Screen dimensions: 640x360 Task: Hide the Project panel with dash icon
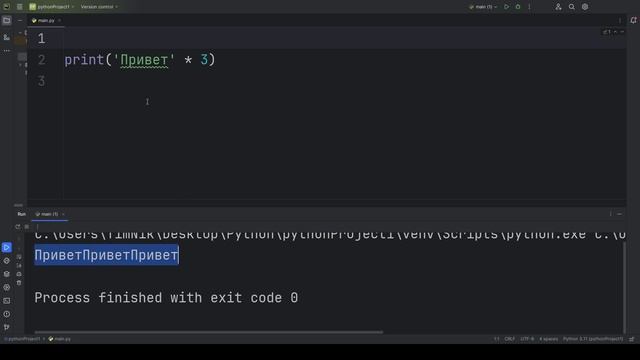point(20,20)
